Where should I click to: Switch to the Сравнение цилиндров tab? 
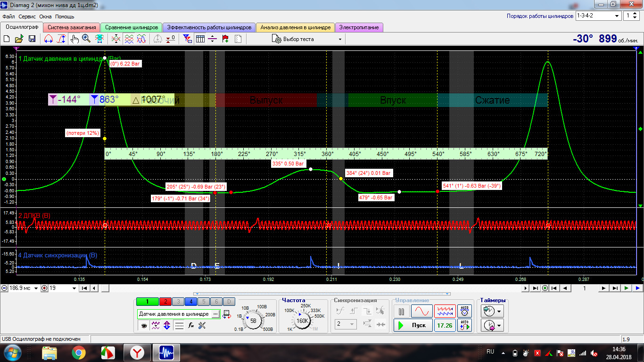point(132,27)
